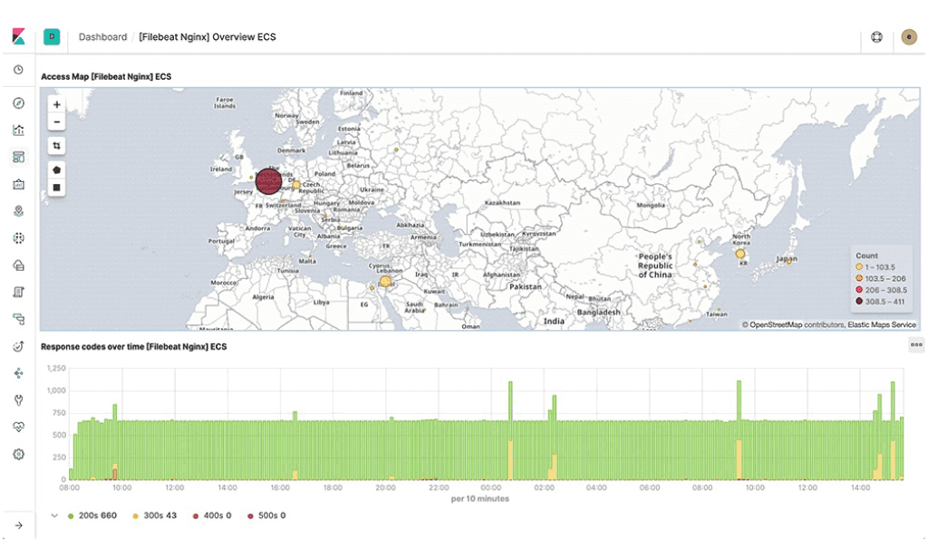Open the Visualize app in sidebar
The width and height of the screenshot is (928, 560).
pyautogui.click(x=18, y=130)
